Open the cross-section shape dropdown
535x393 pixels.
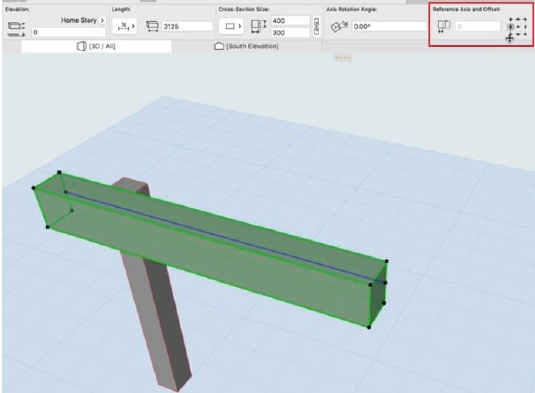[231, 26]
